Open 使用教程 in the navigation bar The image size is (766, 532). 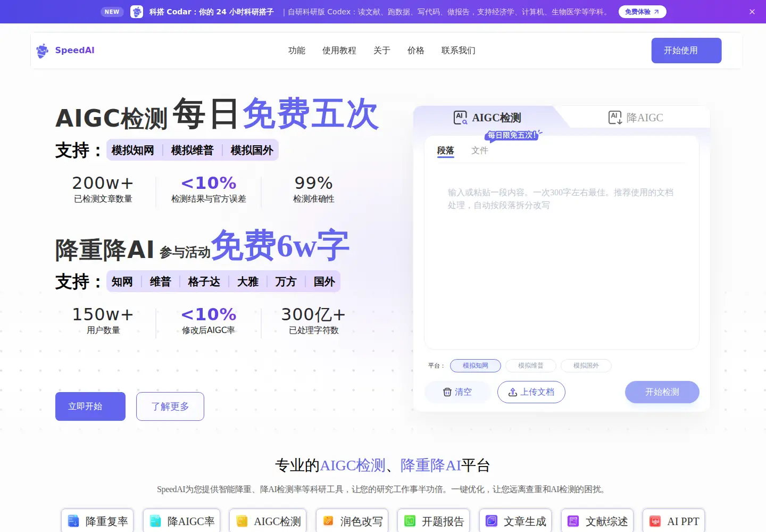coord(339,51)
